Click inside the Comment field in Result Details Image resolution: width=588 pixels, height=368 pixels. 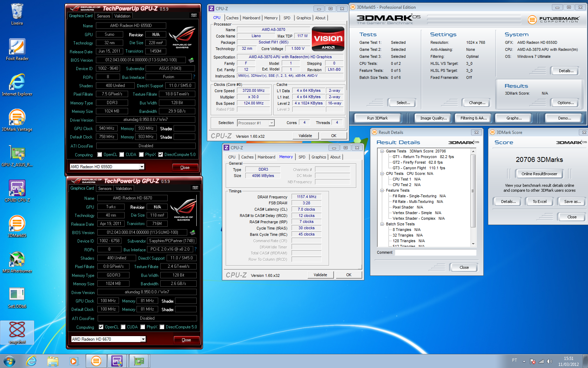435,252
